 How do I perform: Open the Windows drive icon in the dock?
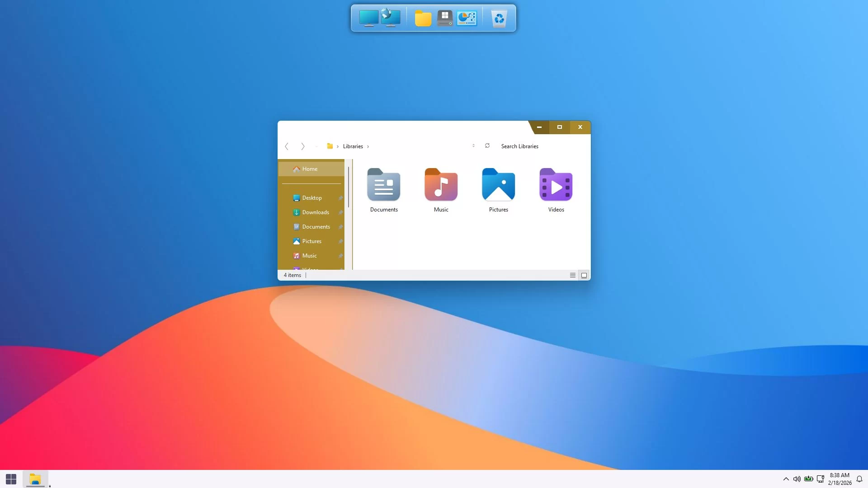click(x=445, y=19)
